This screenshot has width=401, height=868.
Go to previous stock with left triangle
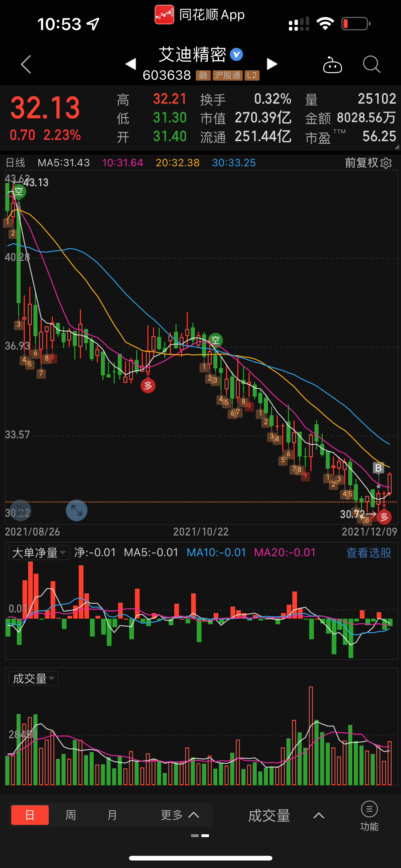tap(131, 64)
